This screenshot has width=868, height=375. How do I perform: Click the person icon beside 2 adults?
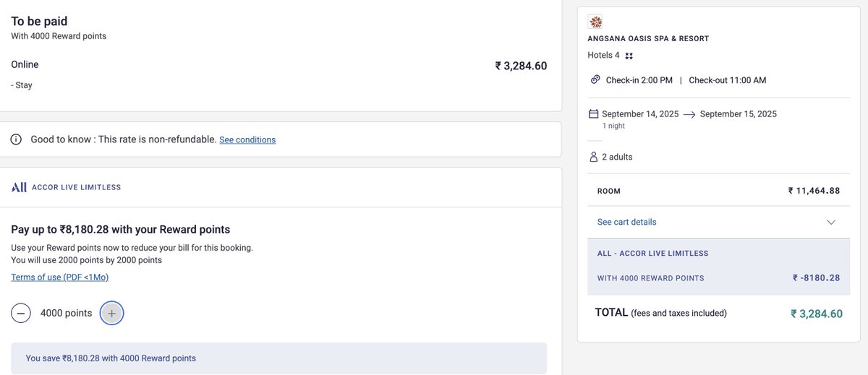[x=594, y=157]
